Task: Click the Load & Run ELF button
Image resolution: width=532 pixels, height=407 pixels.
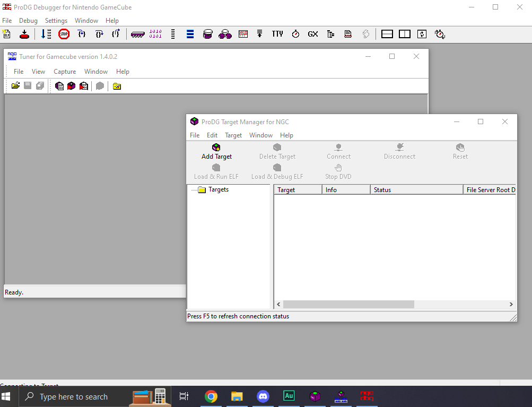Action: coord(216,172)
